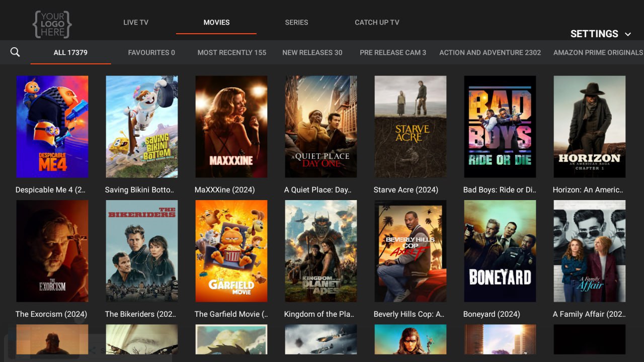Click the "Kingdom of the Pla.." title
This screenshot has width=644, height=362.
(319, 314)
